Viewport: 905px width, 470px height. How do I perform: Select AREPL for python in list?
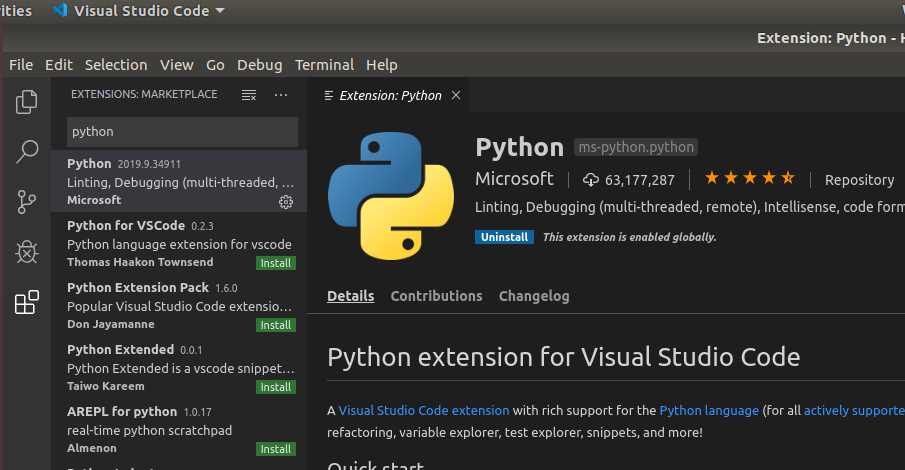[x=179, y=428]
